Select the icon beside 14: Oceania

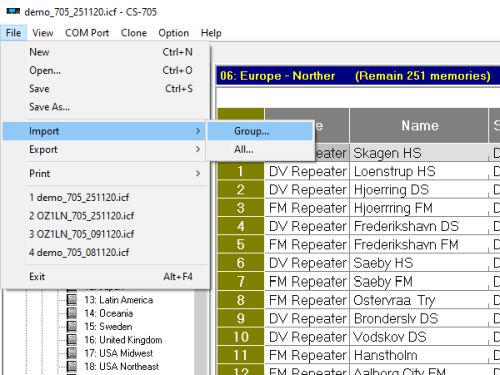(71, 313)
